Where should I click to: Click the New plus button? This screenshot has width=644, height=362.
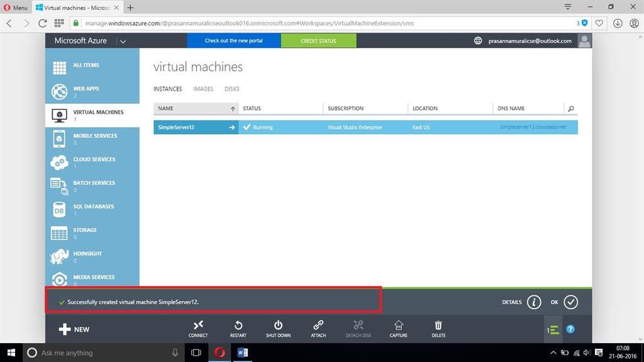[x=74, y=329]
